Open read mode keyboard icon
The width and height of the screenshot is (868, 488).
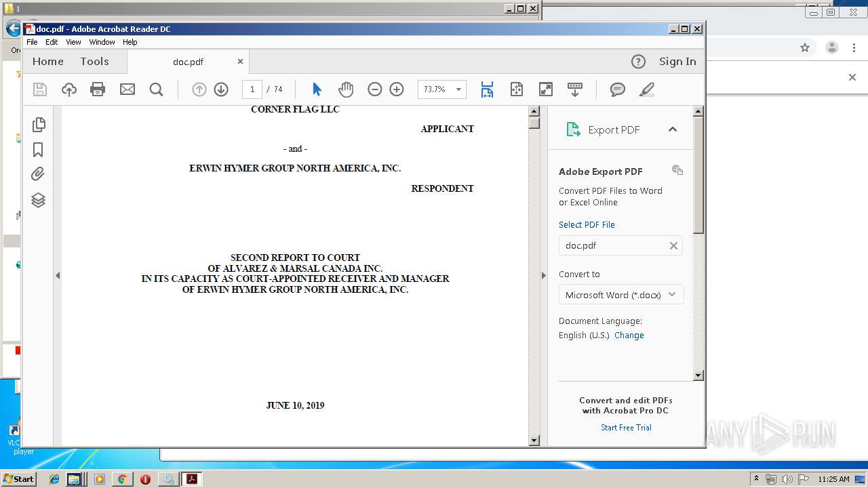tap(575, 89)
